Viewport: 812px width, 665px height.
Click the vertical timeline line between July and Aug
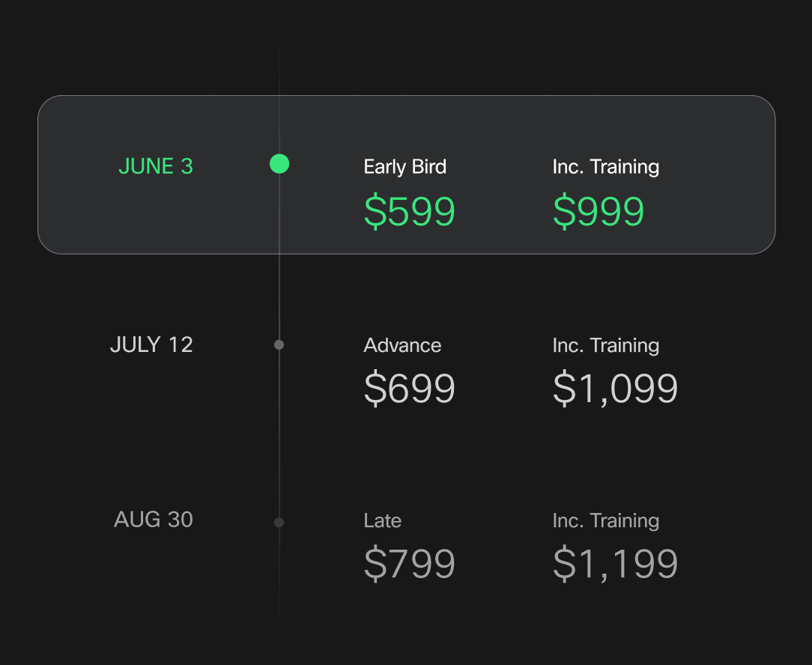click(x=279, y=434)
